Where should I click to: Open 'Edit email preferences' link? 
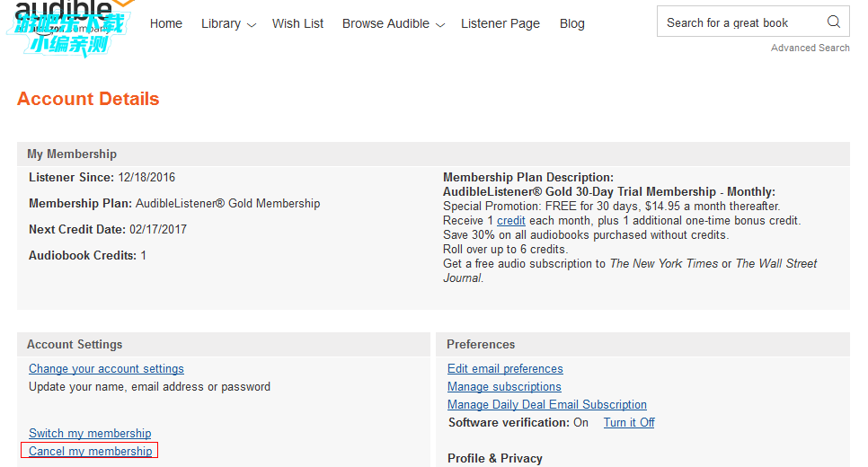[505, 368]
